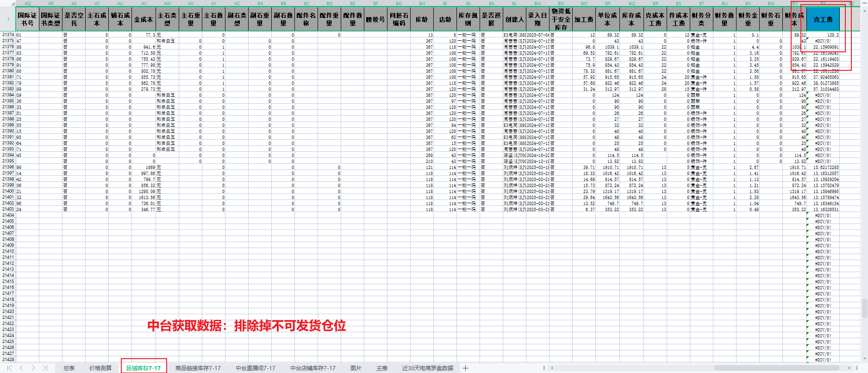Click the next sheet navigation arrow
The height and width of the screenshot is (373, 868).
pos(33,368)
